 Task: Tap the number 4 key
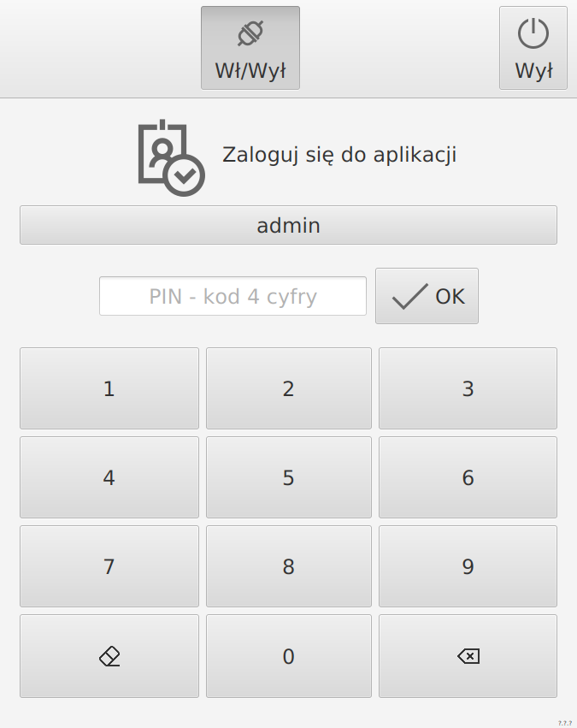tap(109, 477)
